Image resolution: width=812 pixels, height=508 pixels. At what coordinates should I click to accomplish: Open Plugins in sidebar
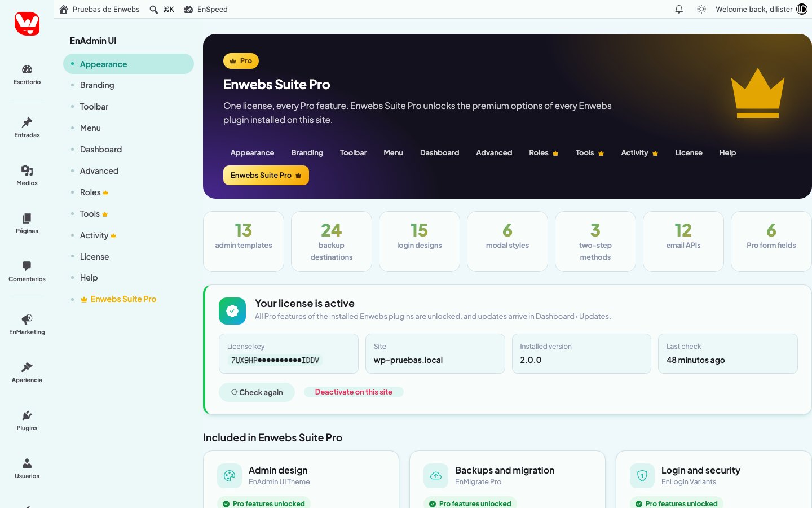[27, 421]
